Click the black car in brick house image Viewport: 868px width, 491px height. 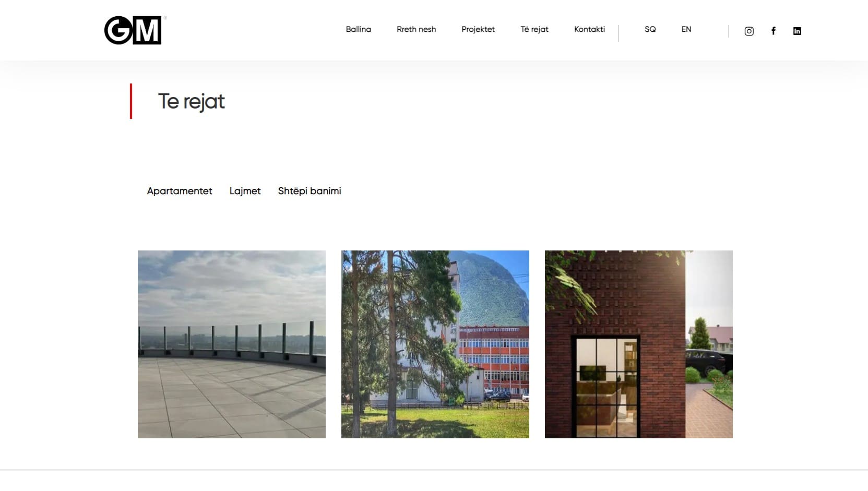tap(706, 362)
